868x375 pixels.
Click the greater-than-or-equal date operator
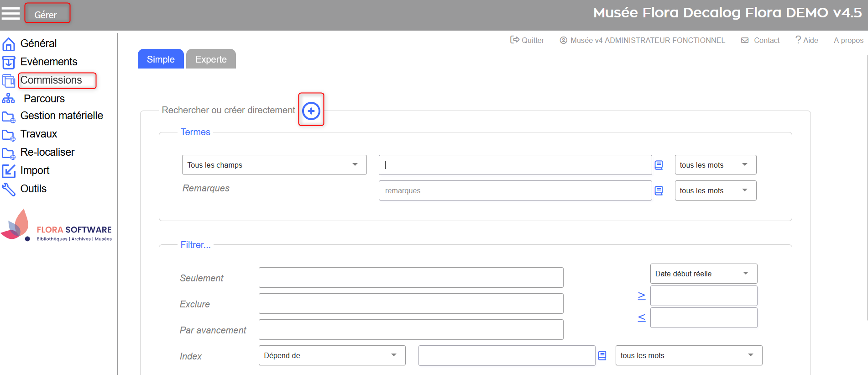641,296
